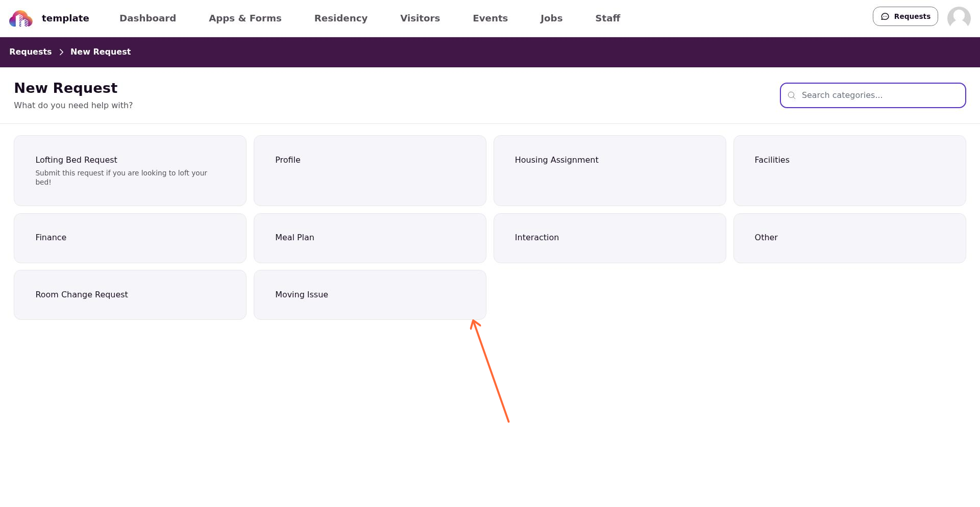Navigate to the Visitors page
Viewport: 980px width, 507px height.
[x=420, y=18]
